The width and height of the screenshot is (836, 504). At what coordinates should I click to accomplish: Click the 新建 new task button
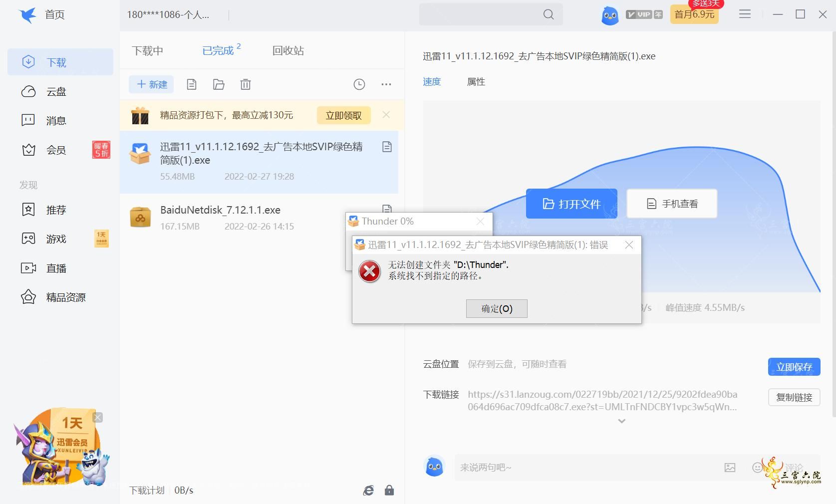[x=151, y=84]
